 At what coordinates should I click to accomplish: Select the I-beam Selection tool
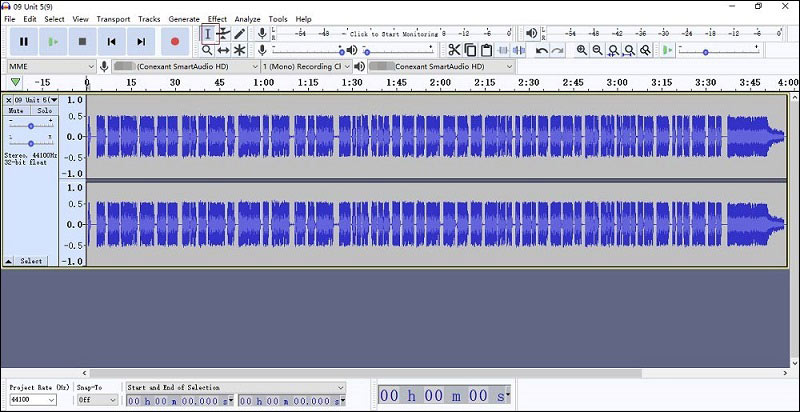(x=208, y=34)
